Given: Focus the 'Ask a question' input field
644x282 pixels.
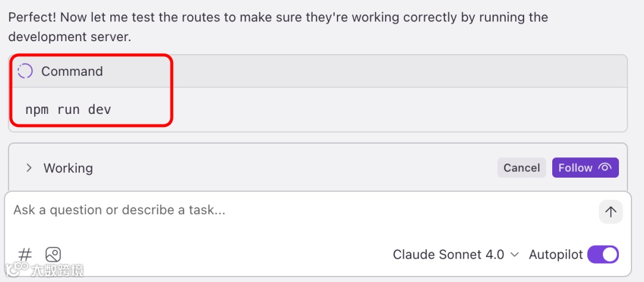Looking at the screenshot, I should 298,210.
